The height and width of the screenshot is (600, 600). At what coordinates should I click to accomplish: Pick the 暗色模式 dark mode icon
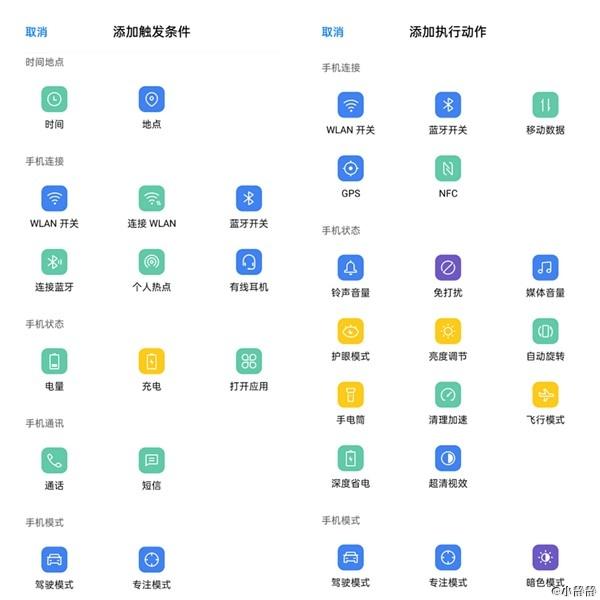546,558
